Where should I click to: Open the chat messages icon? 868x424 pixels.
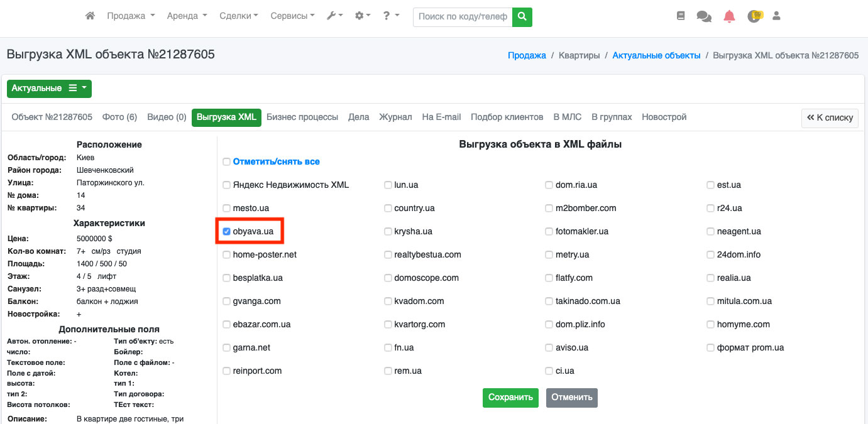pos(704,17)
